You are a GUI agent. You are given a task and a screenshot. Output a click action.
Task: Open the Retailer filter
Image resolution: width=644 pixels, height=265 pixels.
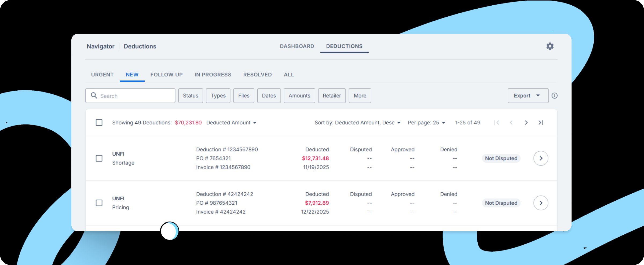coord(332,96)
